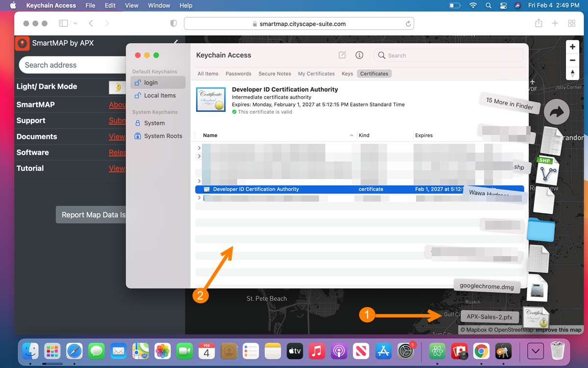The image size is (588, 368).
Task: Zoom out on the map
Action: tap(573, 60)
